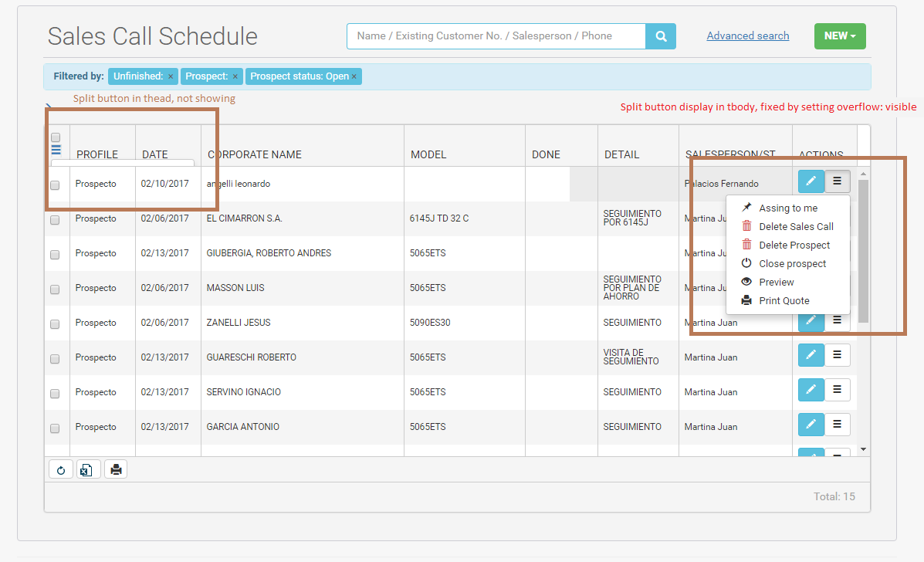Viewport: 924px width, 562px height.
Task: Select the Palacios Fernando salesperson cell
Action: pyautogui.click(x=736, y=184)
